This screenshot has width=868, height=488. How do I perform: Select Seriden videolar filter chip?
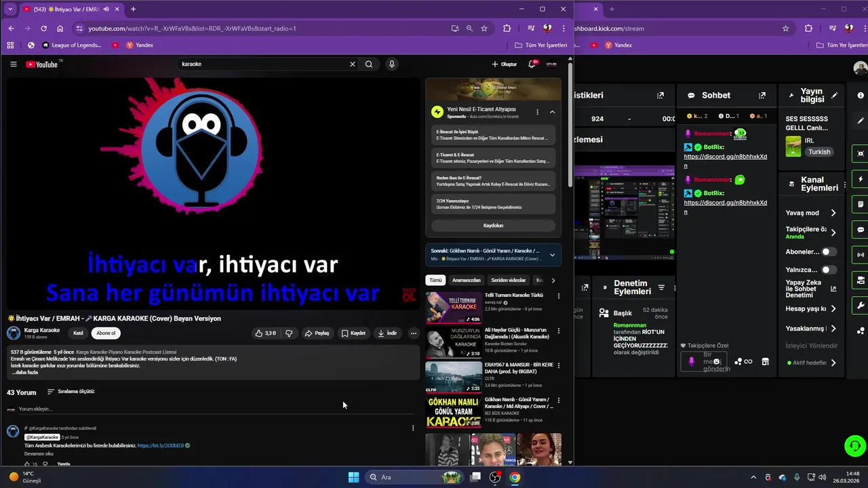(509, 280)
